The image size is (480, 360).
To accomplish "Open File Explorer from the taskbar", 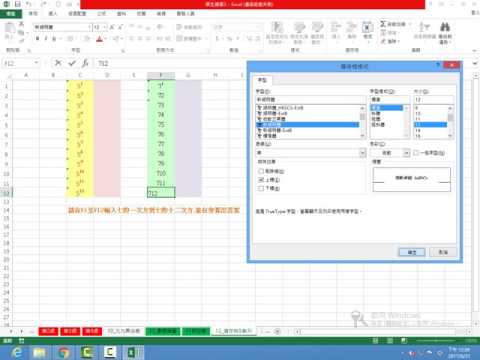I will (40, 352).
